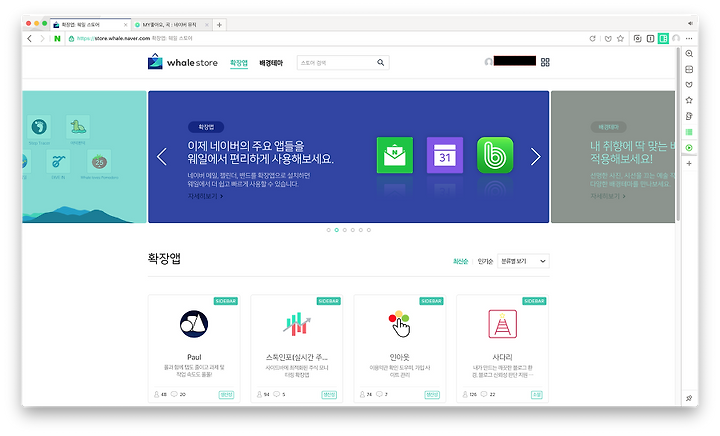Click the 자세히보기 link on blue banner
Viewport: 720px width, 436px height.
pyautogui.click(x=205, y=196)
